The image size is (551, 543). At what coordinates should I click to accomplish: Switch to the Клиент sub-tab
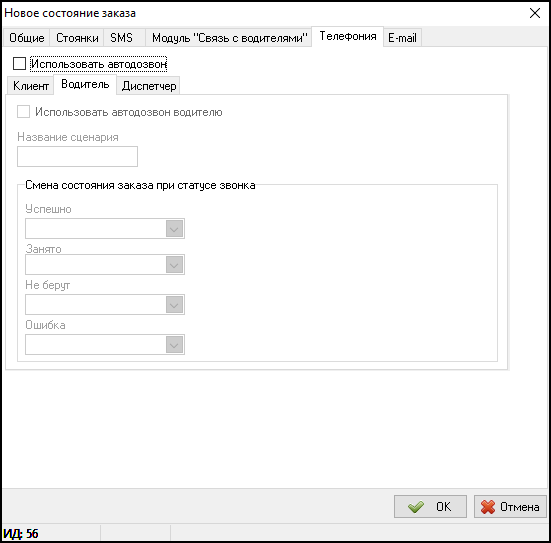pos(31,86)
